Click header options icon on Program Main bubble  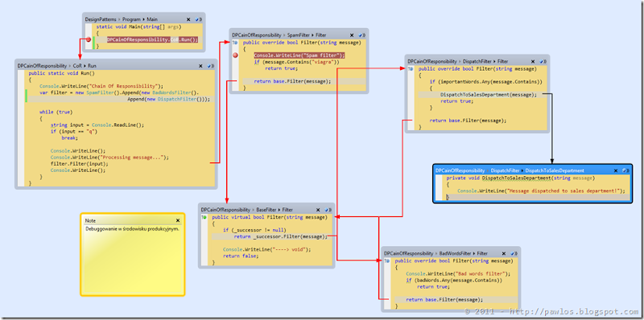[x=199, y=19]
